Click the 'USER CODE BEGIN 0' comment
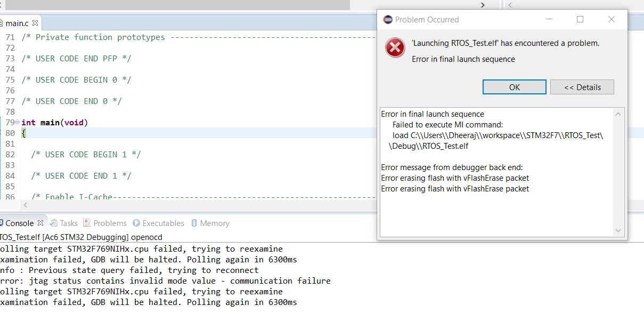Screen dimensions: 644x321 point(76,79)
